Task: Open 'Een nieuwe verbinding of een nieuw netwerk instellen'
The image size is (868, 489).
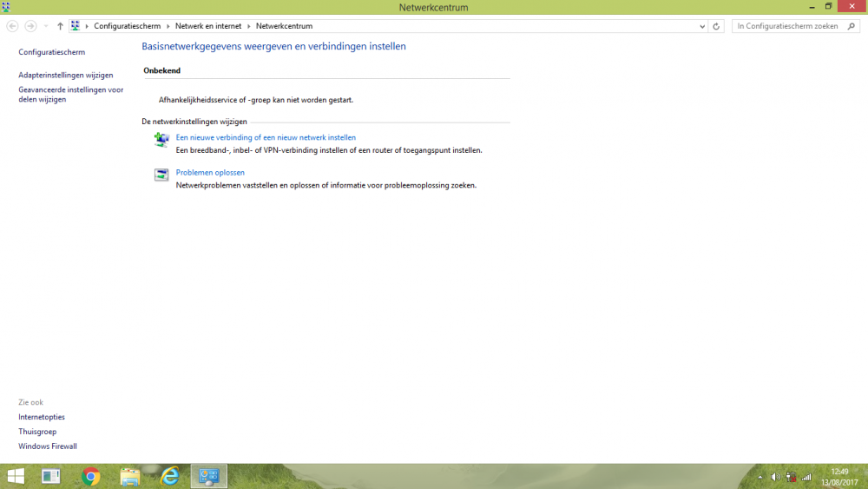Action: pos(266,137)
